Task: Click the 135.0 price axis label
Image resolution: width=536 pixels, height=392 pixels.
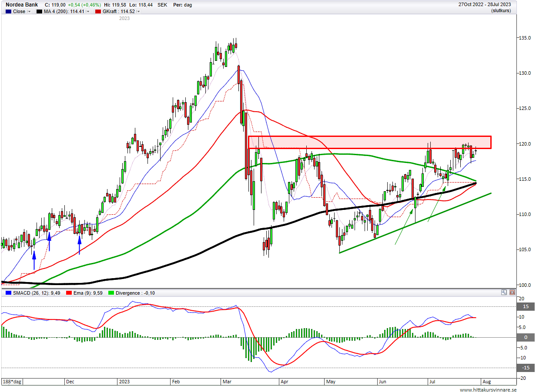Action: point(526,38)
